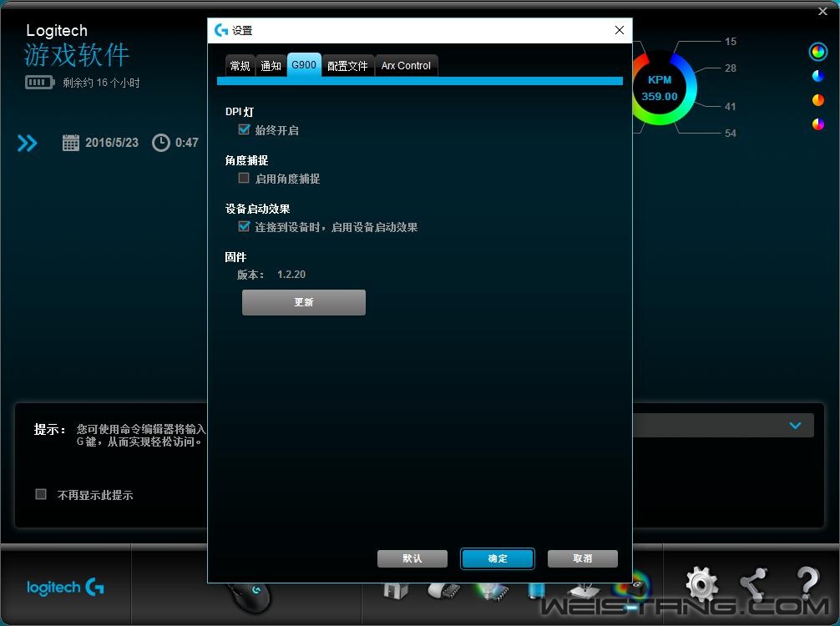Image resolution: width=840 pixels, height=626 pixels.
Task: Click the dial scale value 15
Action: click(731, 42)
